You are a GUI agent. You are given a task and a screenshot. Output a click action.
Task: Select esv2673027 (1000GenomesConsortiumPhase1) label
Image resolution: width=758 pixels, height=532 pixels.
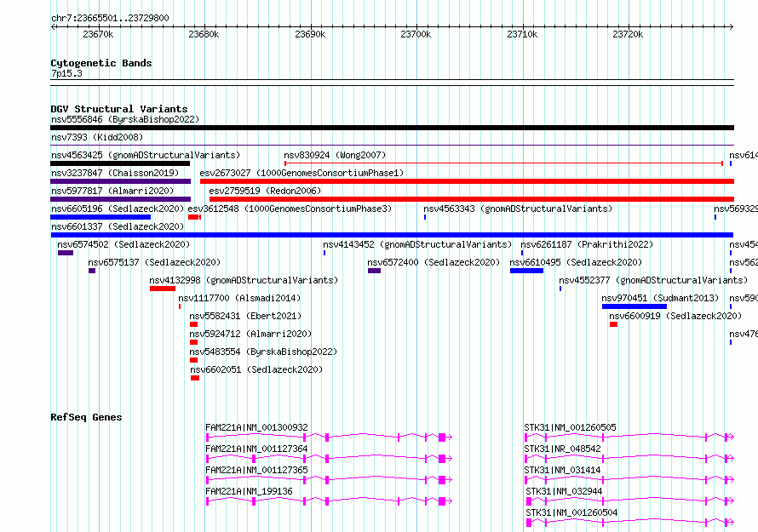301,173
